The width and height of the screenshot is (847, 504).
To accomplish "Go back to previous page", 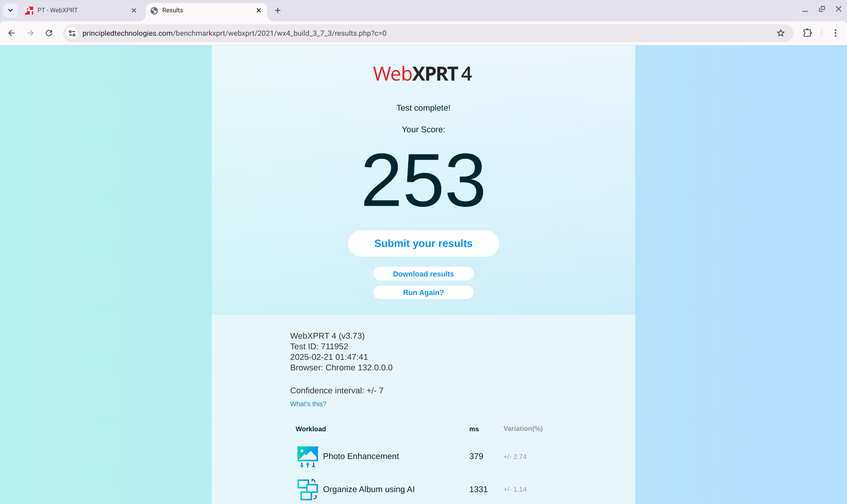I will (x=12, y=33).
